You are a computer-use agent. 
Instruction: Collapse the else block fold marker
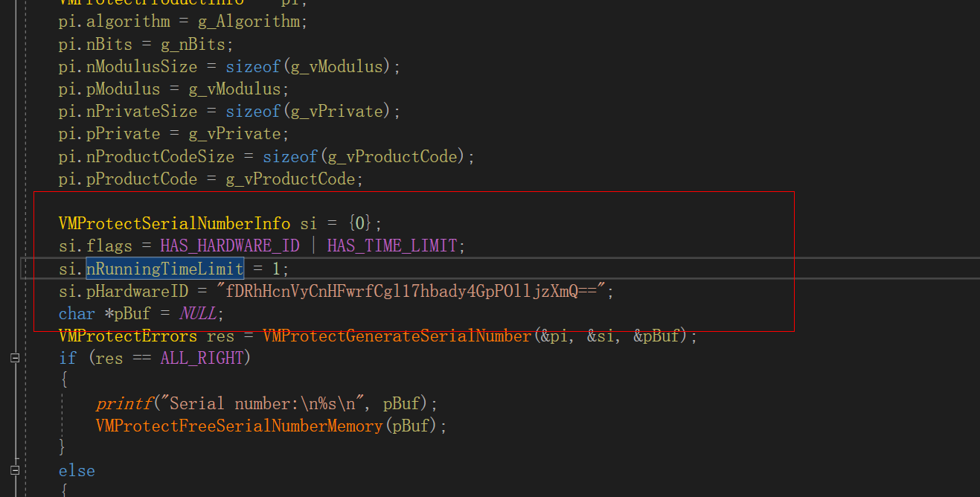pyautogui.click(x=13, y=469)
